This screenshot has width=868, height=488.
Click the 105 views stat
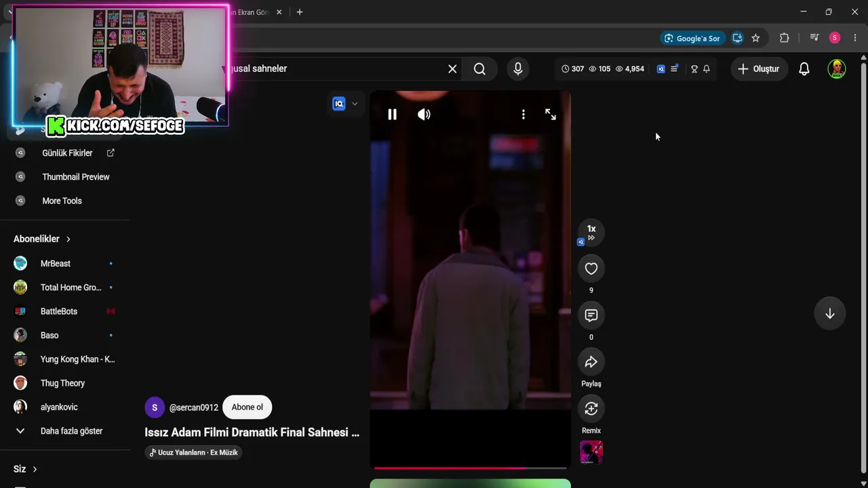[599, 68]
